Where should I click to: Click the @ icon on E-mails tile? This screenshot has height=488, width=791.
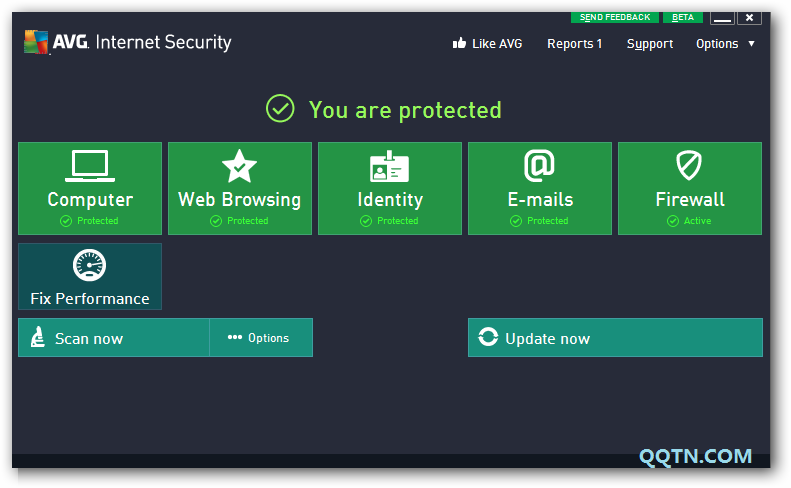point(540,165)
